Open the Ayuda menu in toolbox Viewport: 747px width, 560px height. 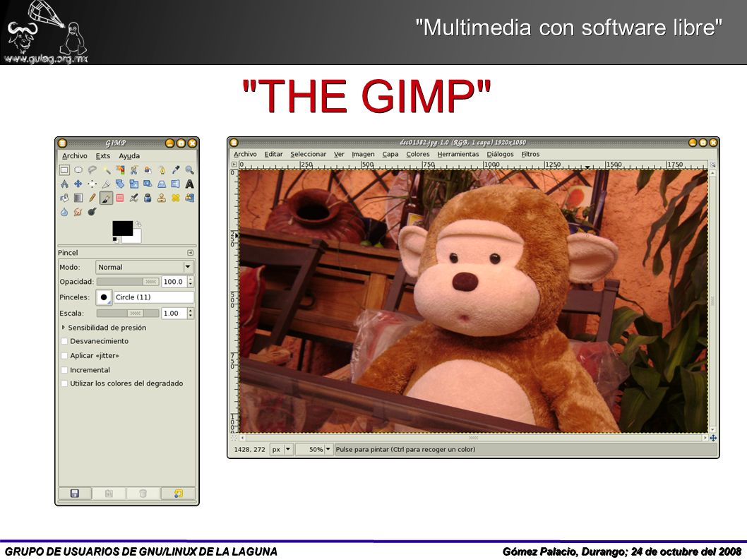[x=130, y=156]
